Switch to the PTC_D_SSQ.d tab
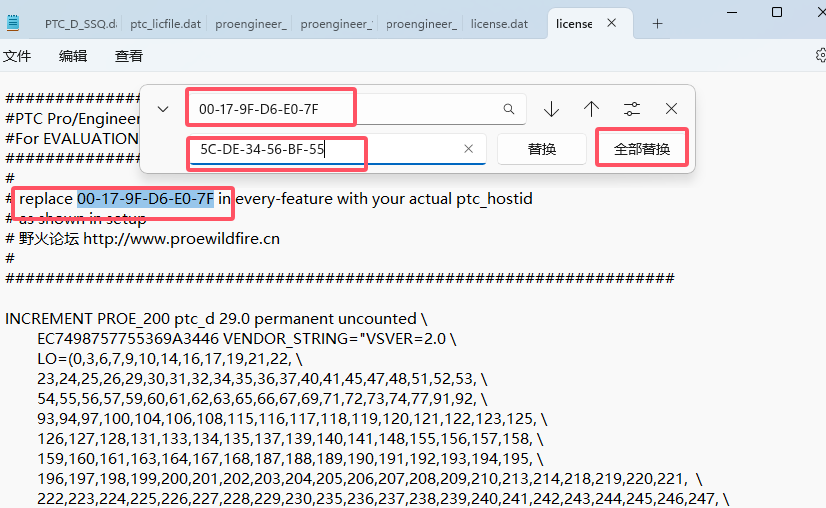This screenshot has height=508, width=826. (x=81, y=24)
